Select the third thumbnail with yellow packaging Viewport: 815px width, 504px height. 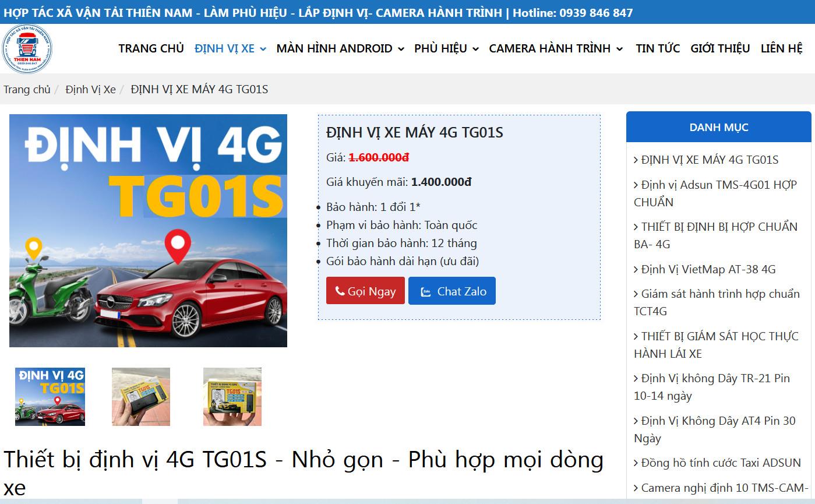pos(232,396)
